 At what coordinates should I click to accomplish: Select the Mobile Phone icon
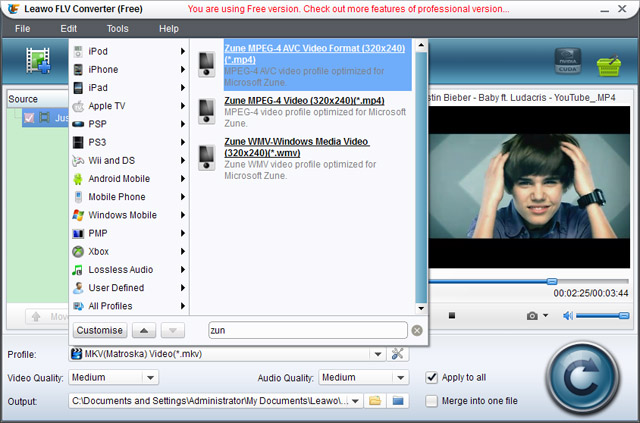click(x=78, y=197)
